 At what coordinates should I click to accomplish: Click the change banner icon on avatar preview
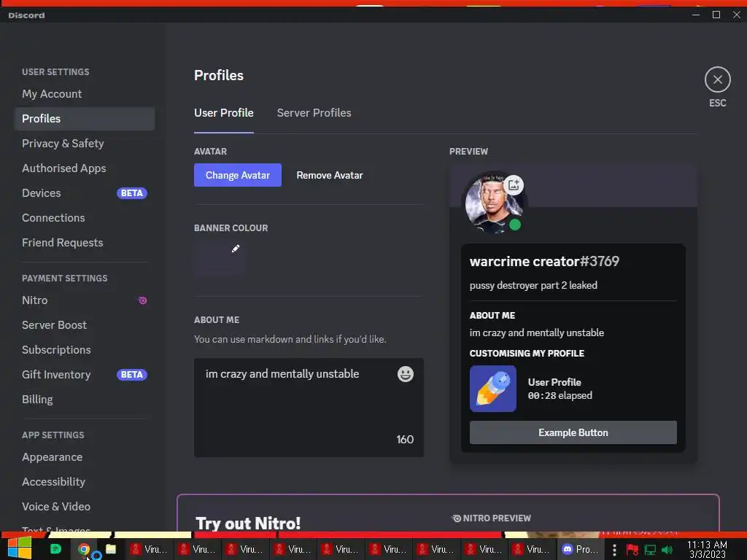click(x=513, y=184)
